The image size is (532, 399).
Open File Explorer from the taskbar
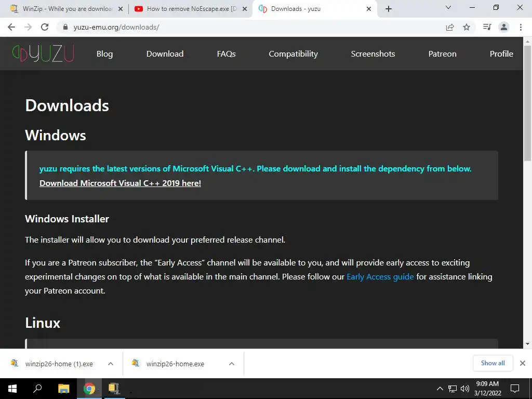coord(63,389)
